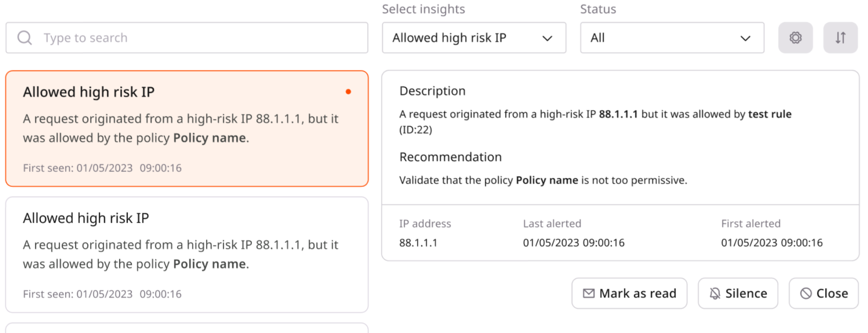
Task: Click the 'Select insights' label
Action: tap(423, 9)
